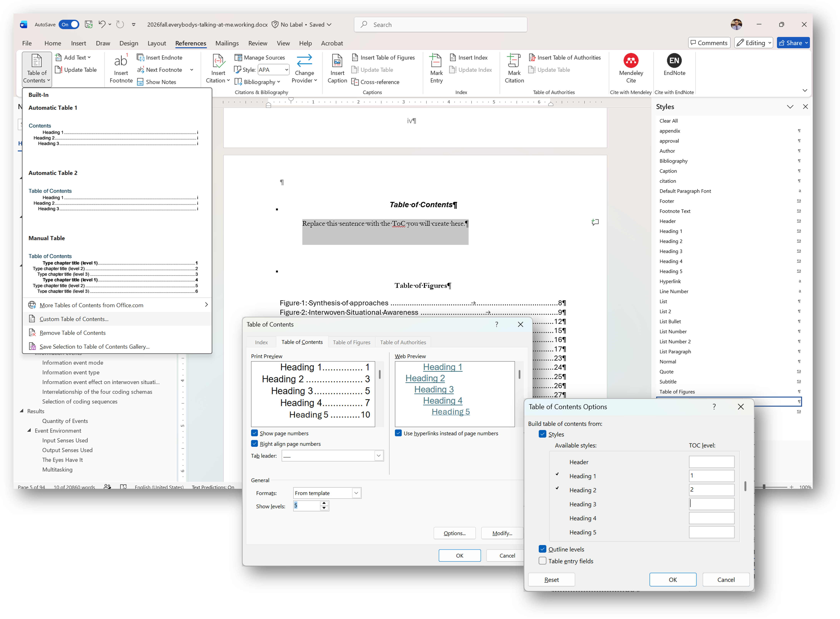This screenshot has width=840, height=619.
Task: Open the Formats From template dropdown
Action: pos(356,493)
